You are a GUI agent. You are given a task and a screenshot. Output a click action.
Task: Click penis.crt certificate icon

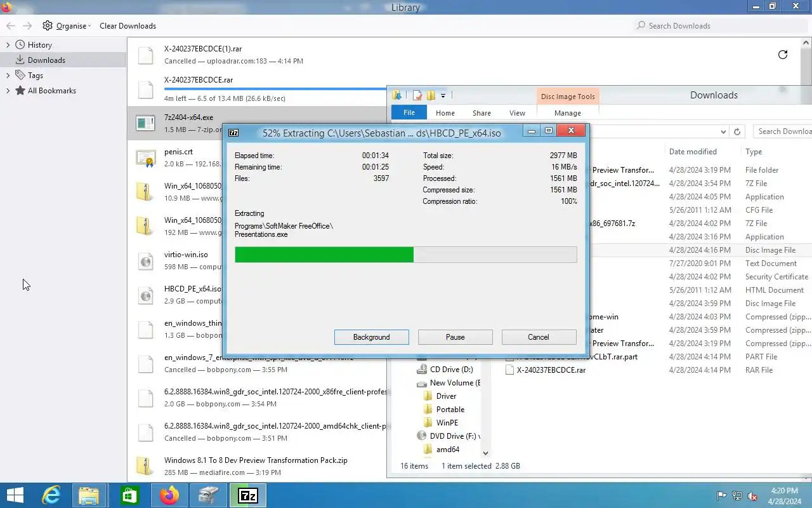[146, 158]
